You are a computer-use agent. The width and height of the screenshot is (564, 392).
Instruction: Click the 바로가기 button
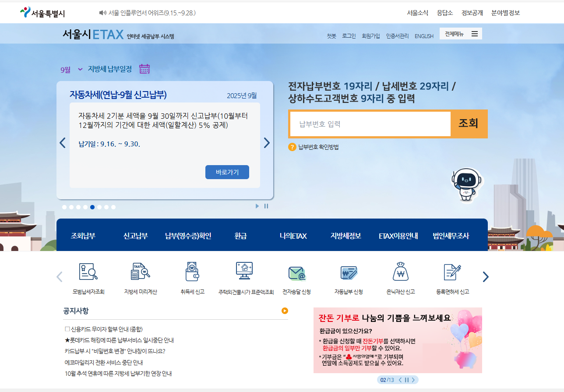[227, 172]
